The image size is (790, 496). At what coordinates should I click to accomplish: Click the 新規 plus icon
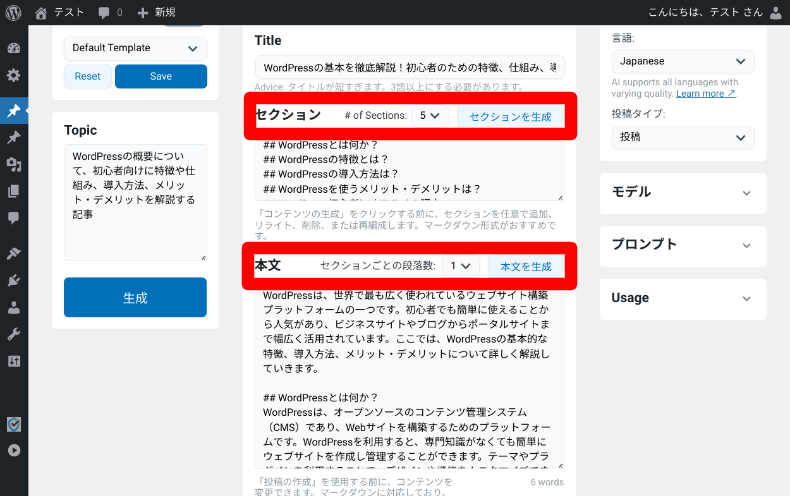coord(143,13)
